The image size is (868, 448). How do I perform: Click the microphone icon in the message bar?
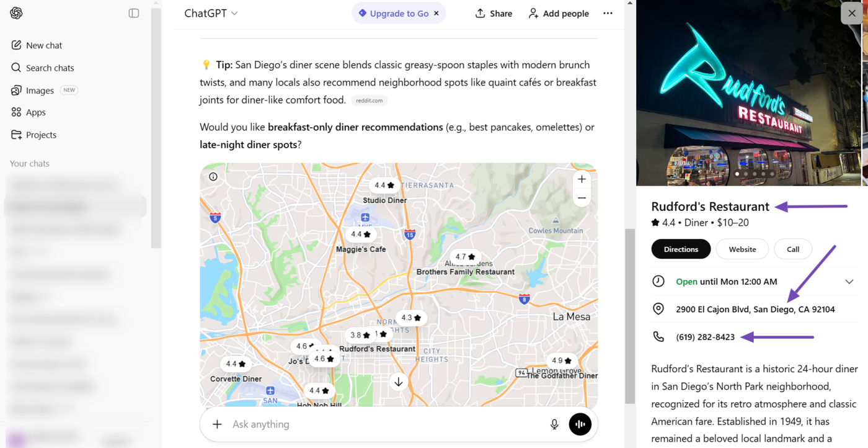point(554,424)
